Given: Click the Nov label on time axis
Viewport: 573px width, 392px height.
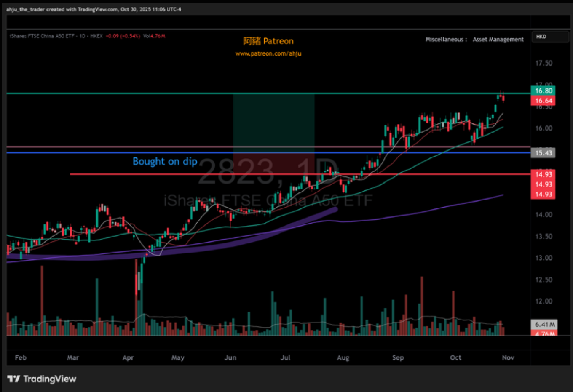Looking at the screenshot, I should click(x=508, y=357).
